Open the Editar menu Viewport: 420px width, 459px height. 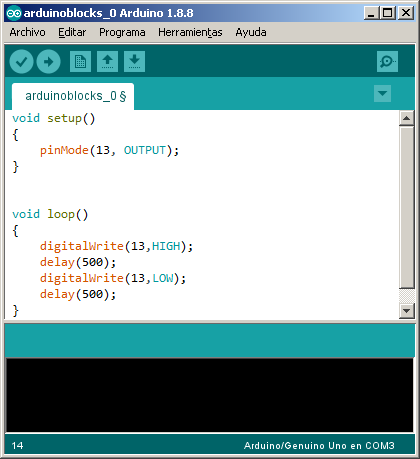point(72,32)
